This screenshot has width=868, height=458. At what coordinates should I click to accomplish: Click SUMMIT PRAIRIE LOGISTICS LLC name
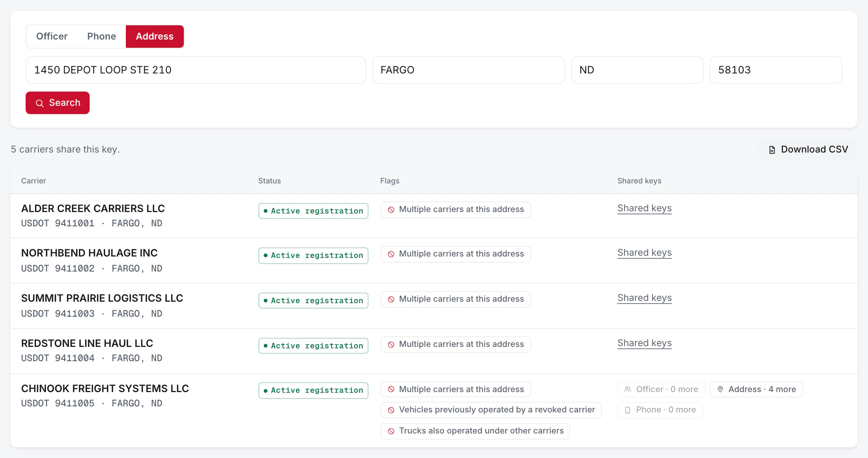click(x=102, y=298)
